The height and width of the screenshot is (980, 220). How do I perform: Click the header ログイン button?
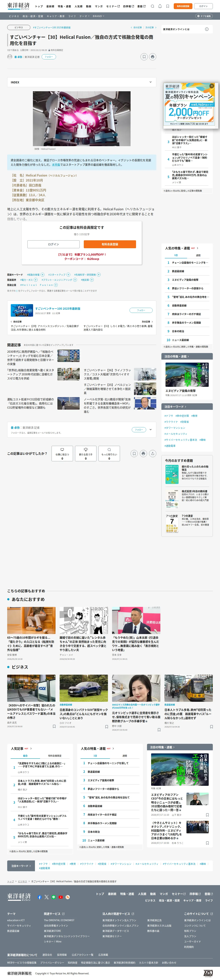coord(203,6)
